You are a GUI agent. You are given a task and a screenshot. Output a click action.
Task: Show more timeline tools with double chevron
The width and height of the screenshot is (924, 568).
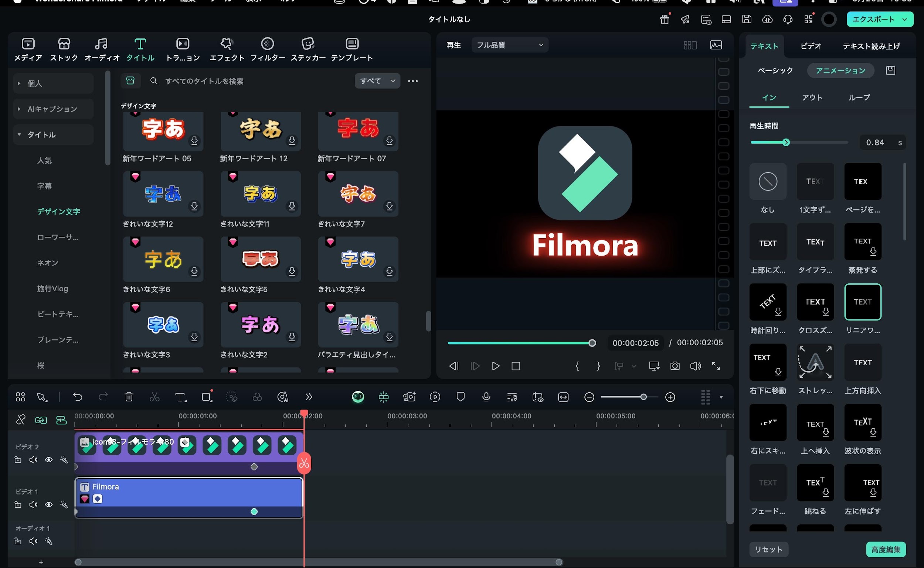309,397
